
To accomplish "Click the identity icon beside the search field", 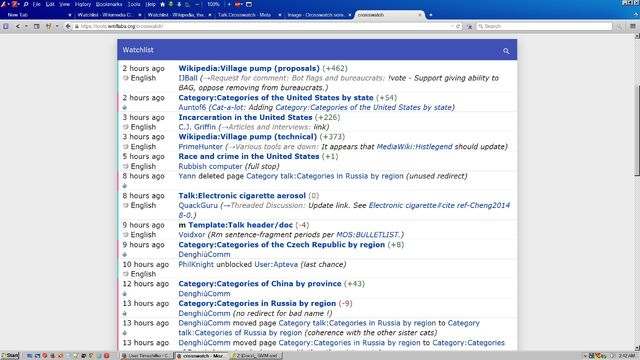I will [x=469, y=26].
